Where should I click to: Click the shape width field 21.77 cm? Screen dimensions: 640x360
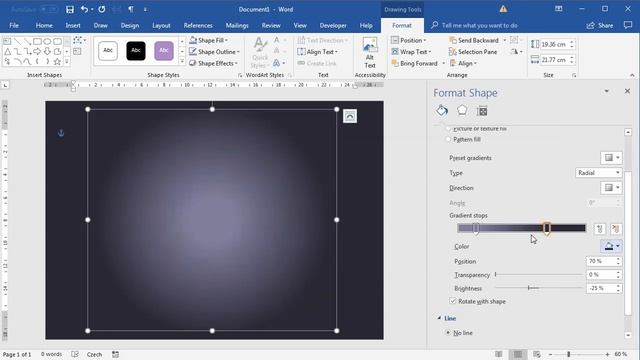click(x=554, y=60)
